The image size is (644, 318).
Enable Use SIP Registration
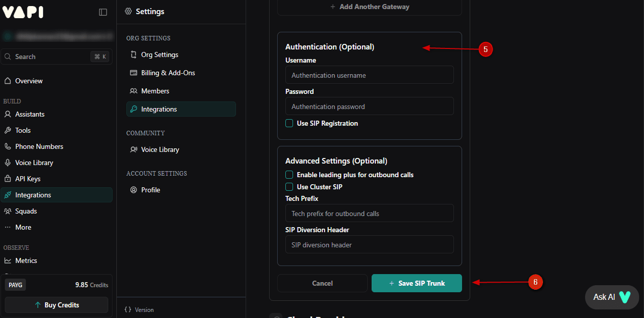(x=289, y=123)
